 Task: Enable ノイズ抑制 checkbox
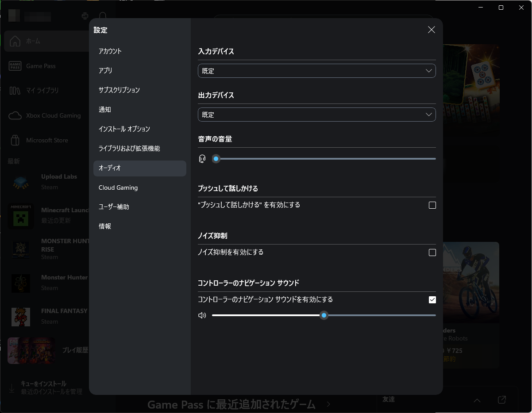point(432,252)
